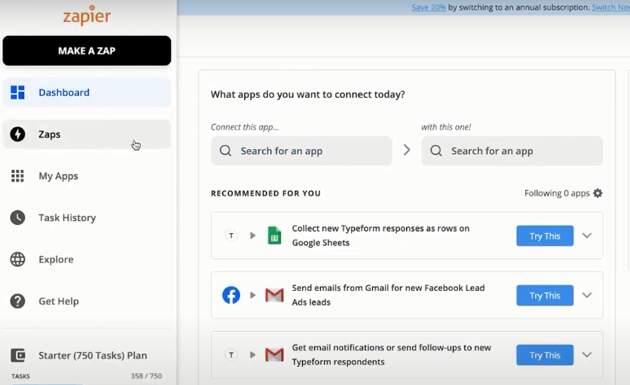Select the Zaps lightning bolt icon
This screenshot has width=630, height=385.
pyautogui.click(x=18, y=134)
